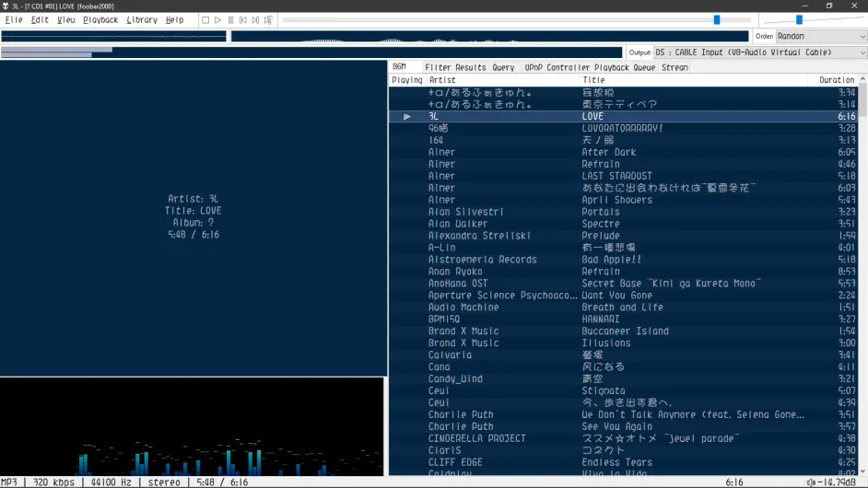The image size is (868, 488).
Task: Switch to the Query tab
Action: tap(503, 67)
